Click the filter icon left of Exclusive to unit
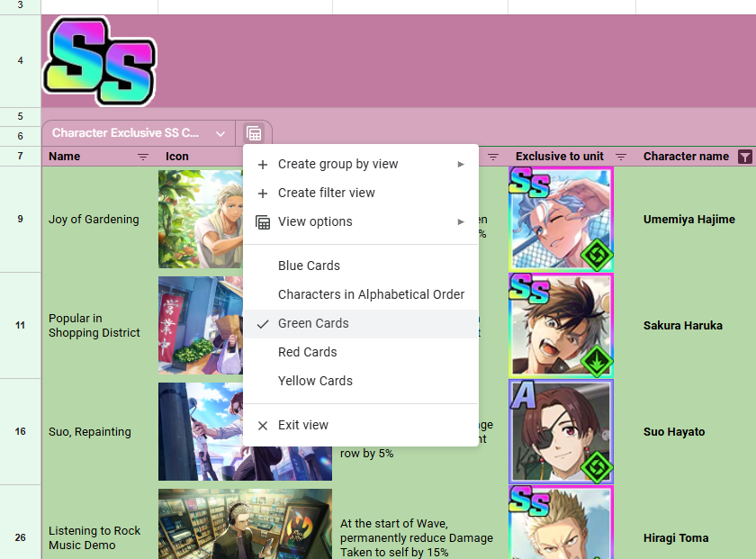The image size is (756, 559). (493, 157)
